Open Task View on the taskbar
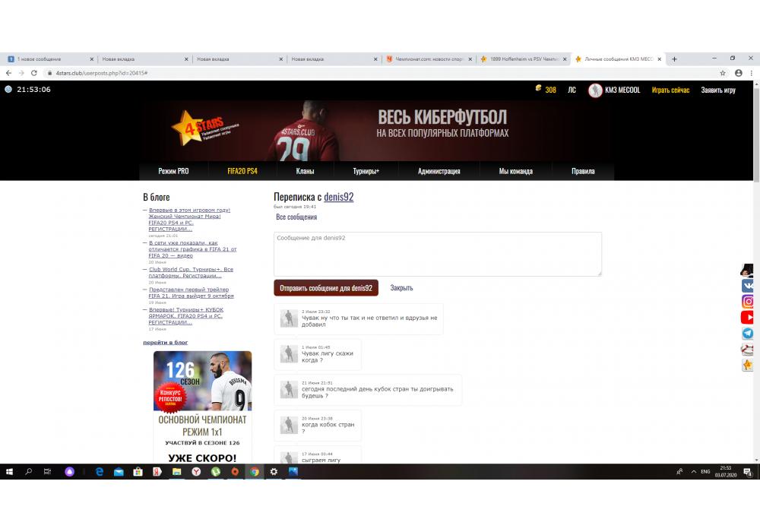Viewport: 760px width, 532px height. (x=47, y=471)
